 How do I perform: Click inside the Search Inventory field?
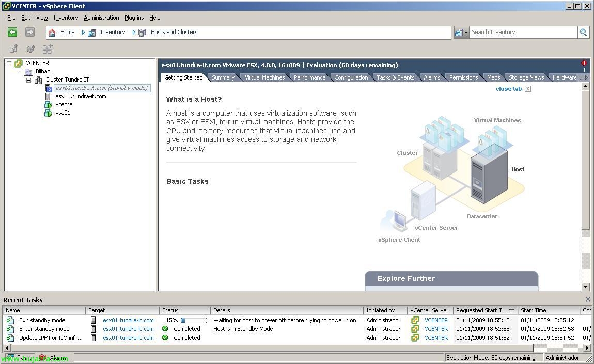click(x=523, y=32)
